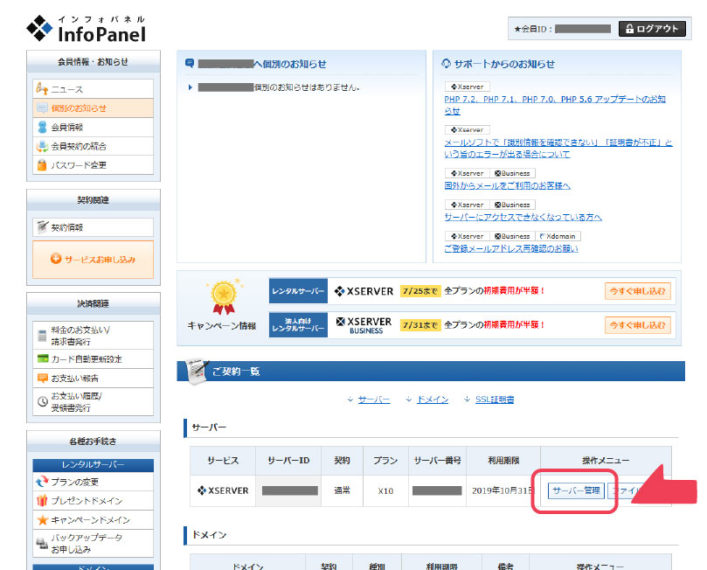
Task: Click the person icon beside 会員情報
Action: (42, 127)
